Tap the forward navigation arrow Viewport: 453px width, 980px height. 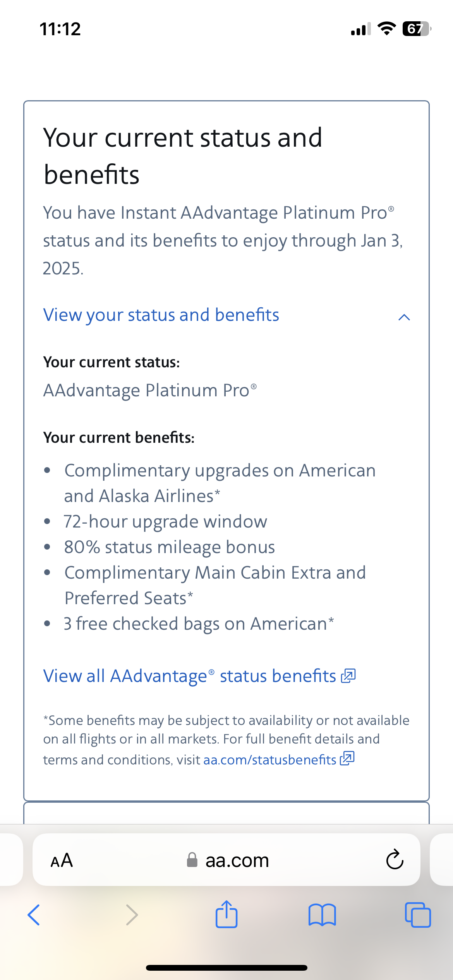tap(132, 915)
